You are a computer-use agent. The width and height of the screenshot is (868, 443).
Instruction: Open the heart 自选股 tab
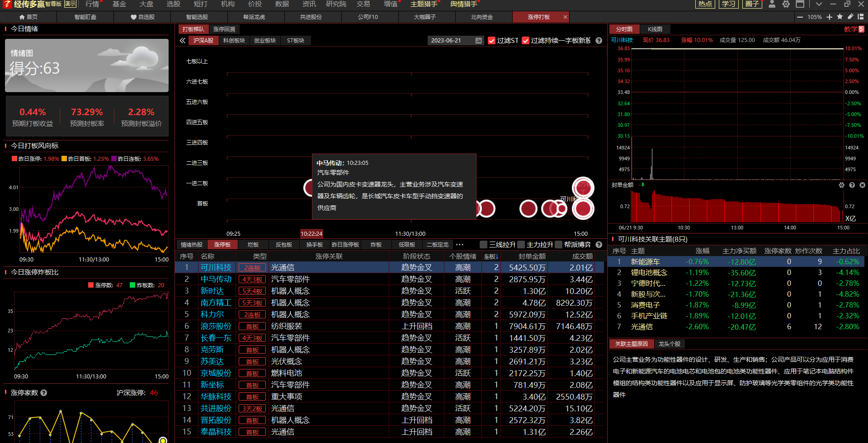click(x=142, y=17)
